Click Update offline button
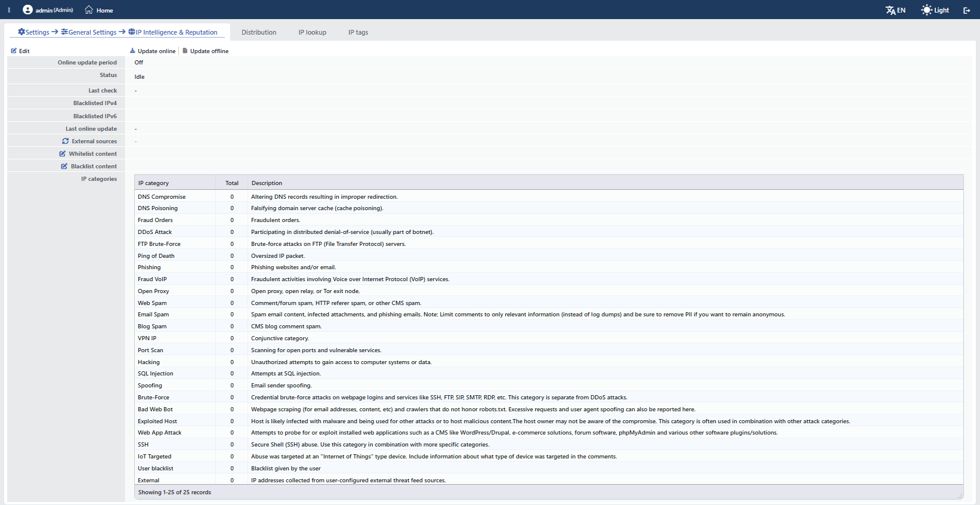 206,51
